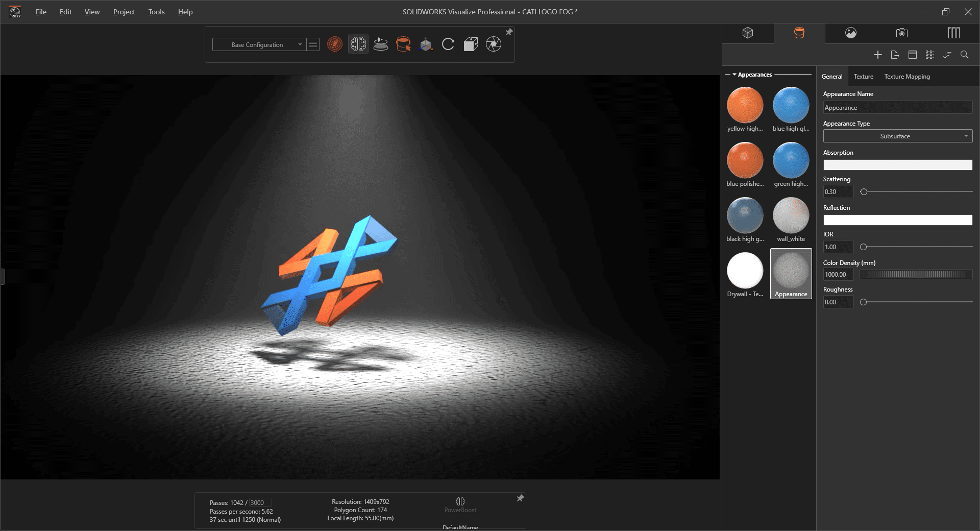
Task: Pin the heads-up display panel
Action: (x=520, y=498)
